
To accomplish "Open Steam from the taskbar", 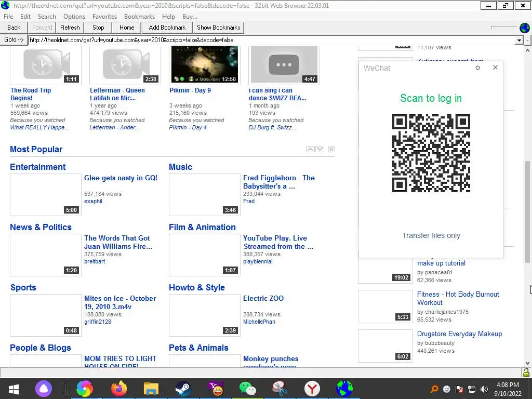I will pyautogui.click(x=183, y=389).
